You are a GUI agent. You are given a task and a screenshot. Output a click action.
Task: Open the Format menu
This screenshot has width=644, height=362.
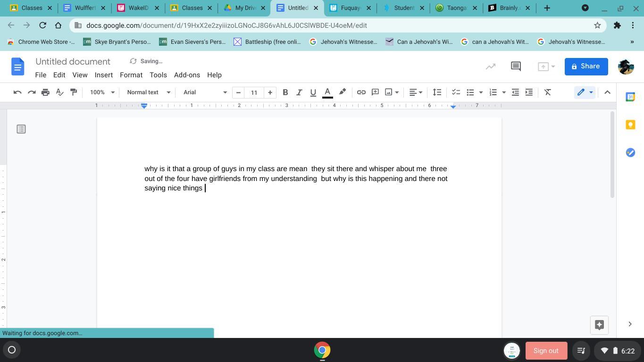pos(131,75)
